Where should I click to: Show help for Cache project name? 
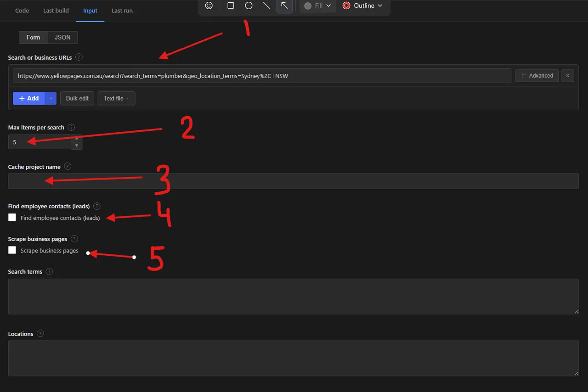pyautogui.click(x=68, y=167)
